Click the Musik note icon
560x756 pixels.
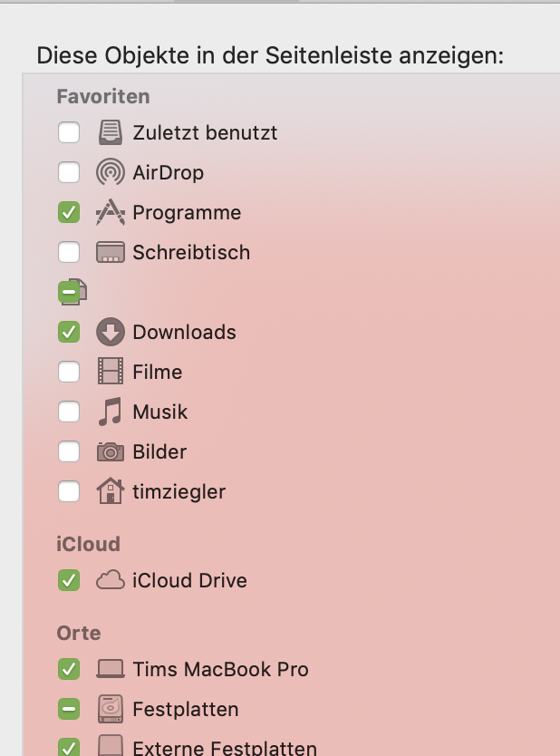click(x=111, y=412)
